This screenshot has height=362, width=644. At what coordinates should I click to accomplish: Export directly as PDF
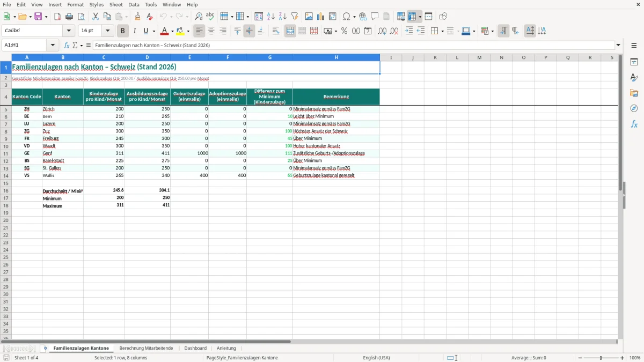click(57, 17)
